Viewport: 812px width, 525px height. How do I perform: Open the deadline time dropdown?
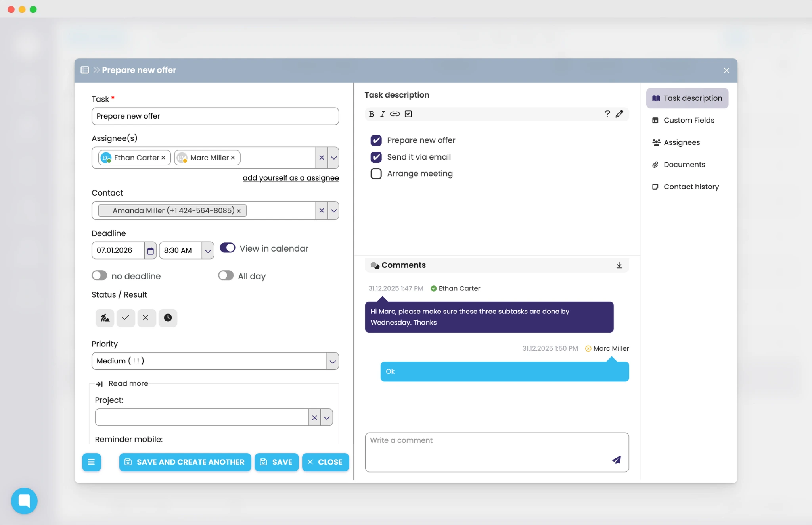(207, 251)
